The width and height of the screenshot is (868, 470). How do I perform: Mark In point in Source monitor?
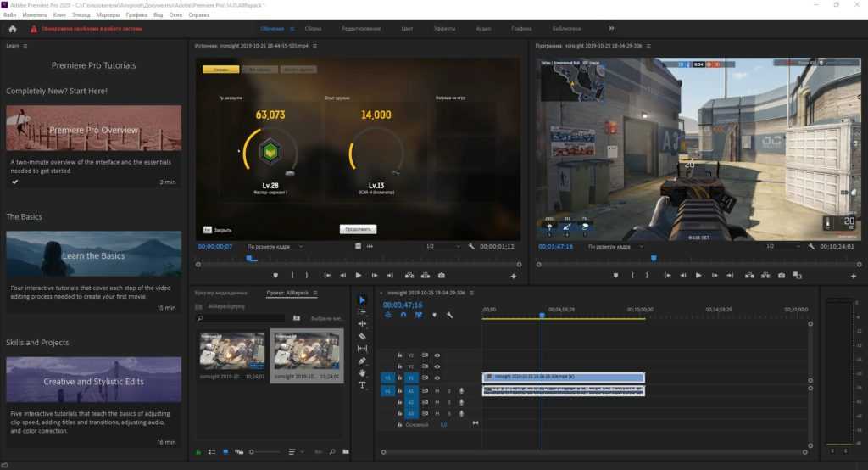point(292,276)
